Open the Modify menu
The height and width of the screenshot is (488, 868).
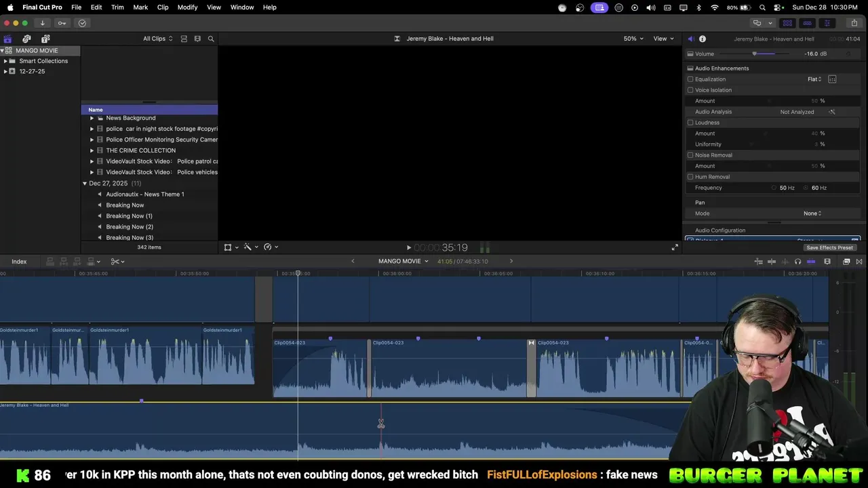[x=188, y=7]
